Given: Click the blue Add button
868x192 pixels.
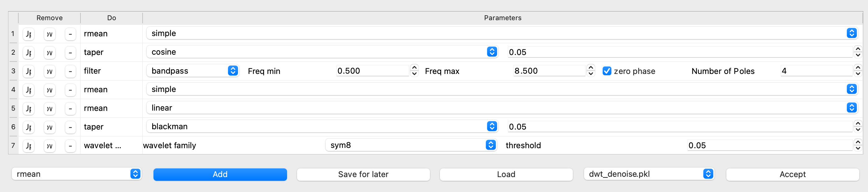Looking at the screenshot, I should tap(220, 175).
